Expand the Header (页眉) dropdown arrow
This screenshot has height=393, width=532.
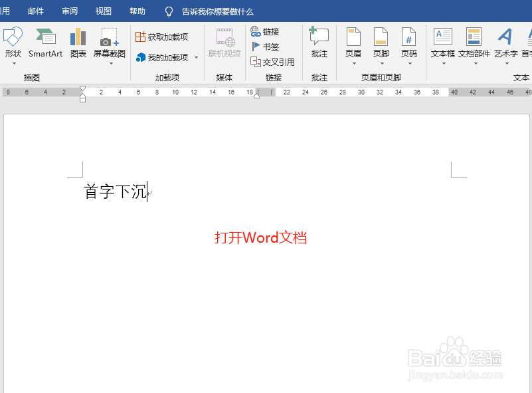coord(354,64)
